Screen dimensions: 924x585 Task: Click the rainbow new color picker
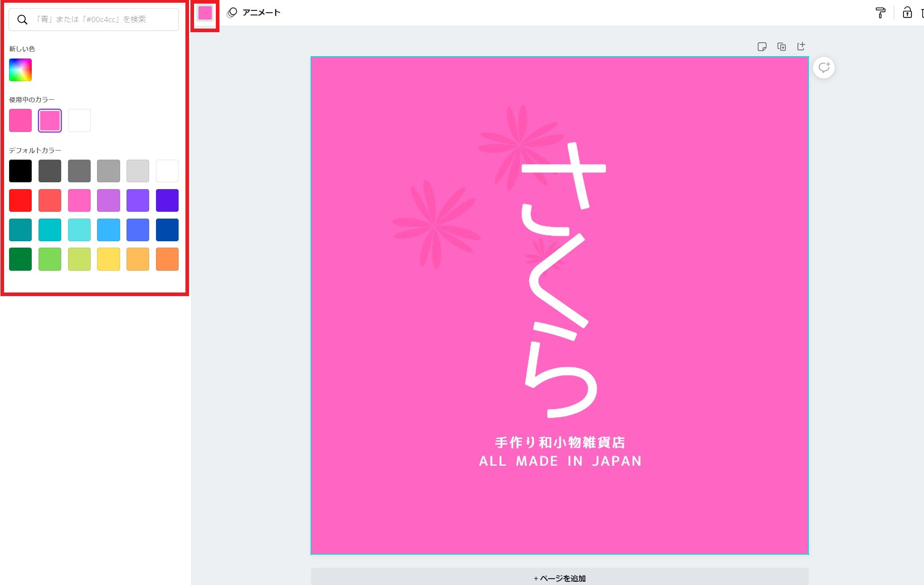20,70
